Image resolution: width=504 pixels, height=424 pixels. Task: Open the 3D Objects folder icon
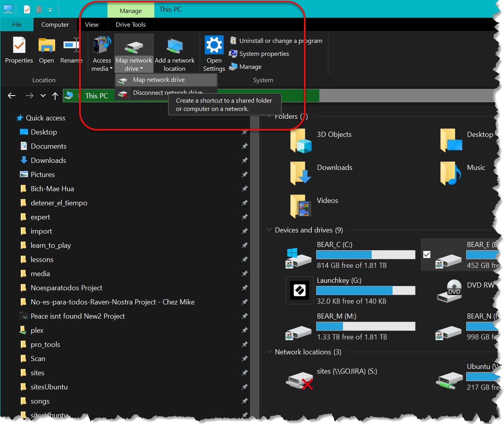[301, 141]
